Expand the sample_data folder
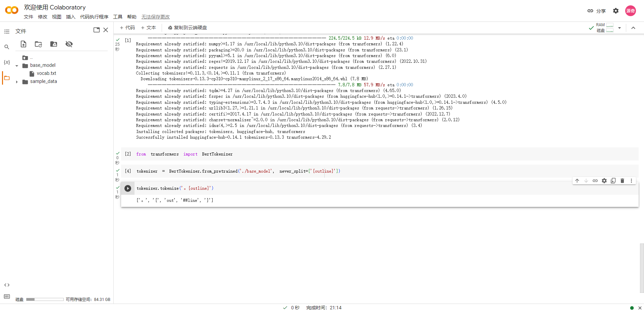 point(16,81)
